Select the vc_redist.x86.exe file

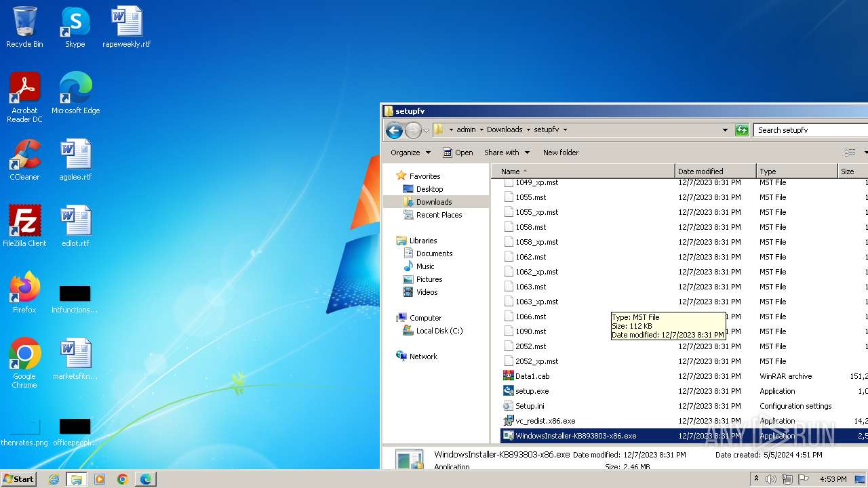point(545,421)
